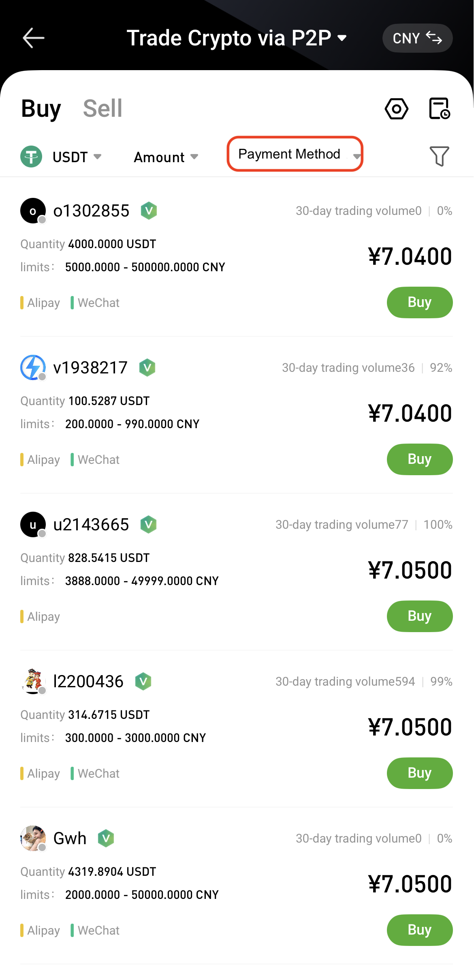Viewport: 474px width, 980px height.
Task: Tap verified badge next to Gwh
Action: (x=106, y=838)
